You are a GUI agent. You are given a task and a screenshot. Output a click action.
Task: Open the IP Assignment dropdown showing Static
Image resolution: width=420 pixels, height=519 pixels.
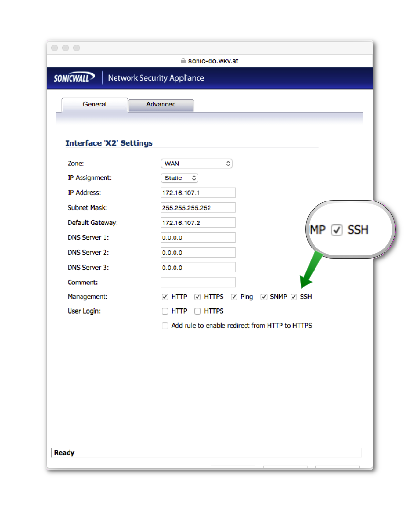click(179, 178)
